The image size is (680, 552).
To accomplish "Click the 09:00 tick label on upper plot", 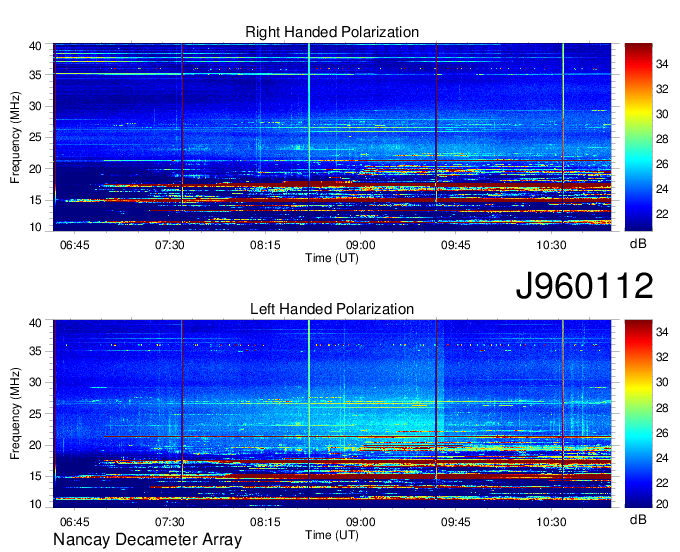I will click(x=360, y=245).
